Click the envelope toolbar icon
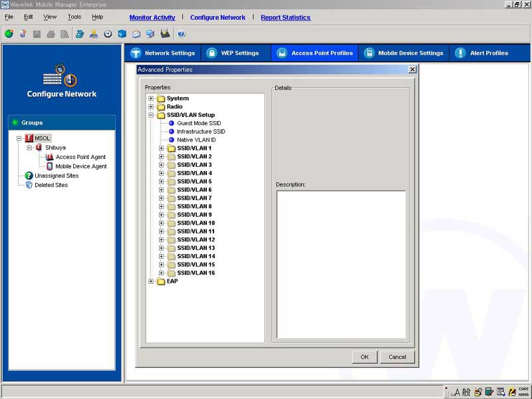Image resolution: width=532 pixels, height=399 pixels. tap(136, 34)
